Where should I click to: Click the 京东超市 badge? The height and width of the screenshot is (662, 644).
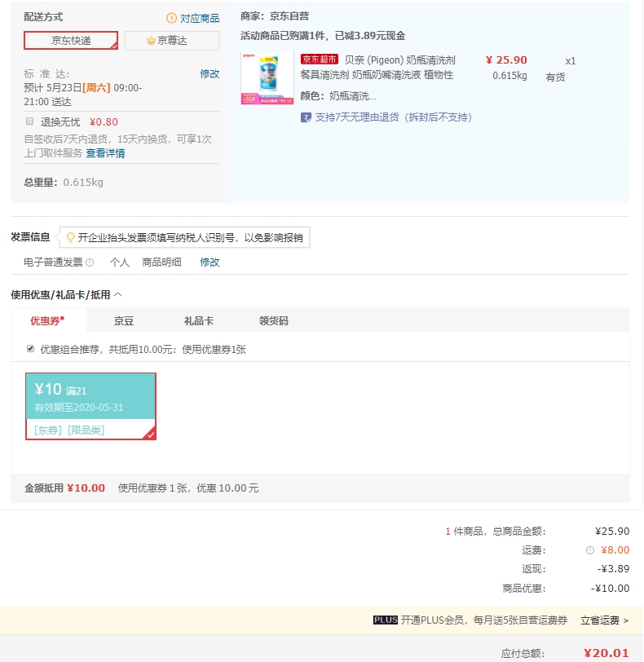[319, 60]
